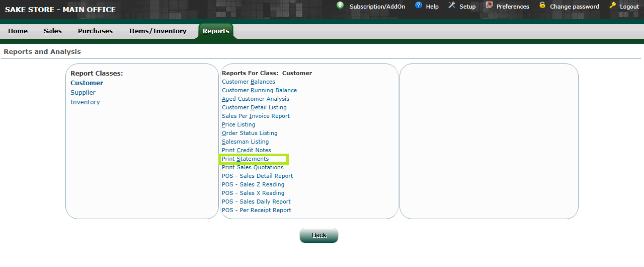The image size is (644, 267).
Task: Click the Preferences icon in header
Action: click(489, 6)
